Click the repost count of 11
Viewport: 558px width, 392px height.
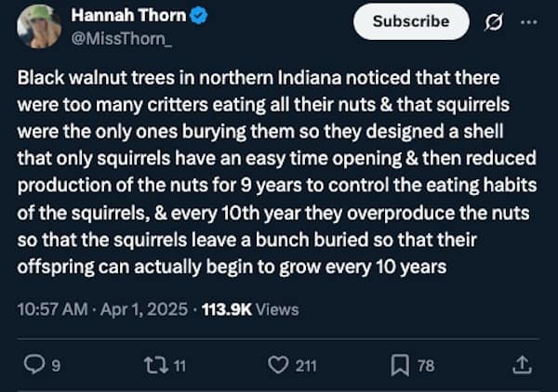tap(180, 366)
